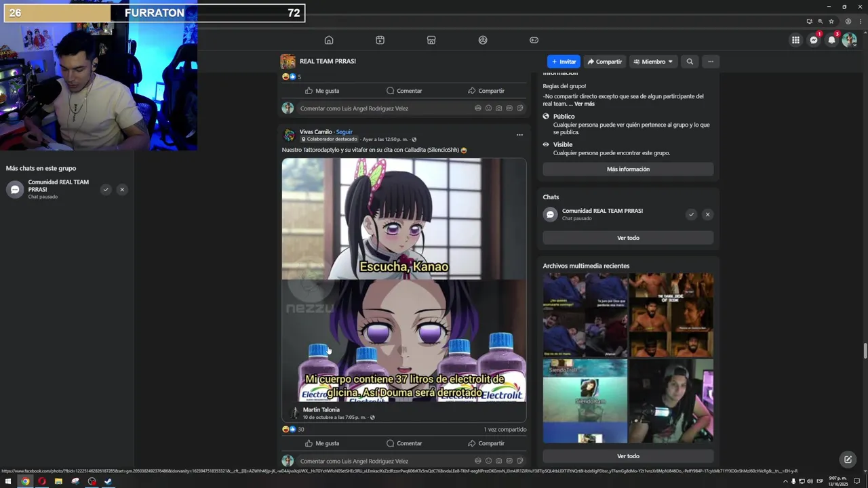Open Chrome zoom magnifier icon in address bar
This screenshot has width=868, height=488.
(x=820, y=21)
